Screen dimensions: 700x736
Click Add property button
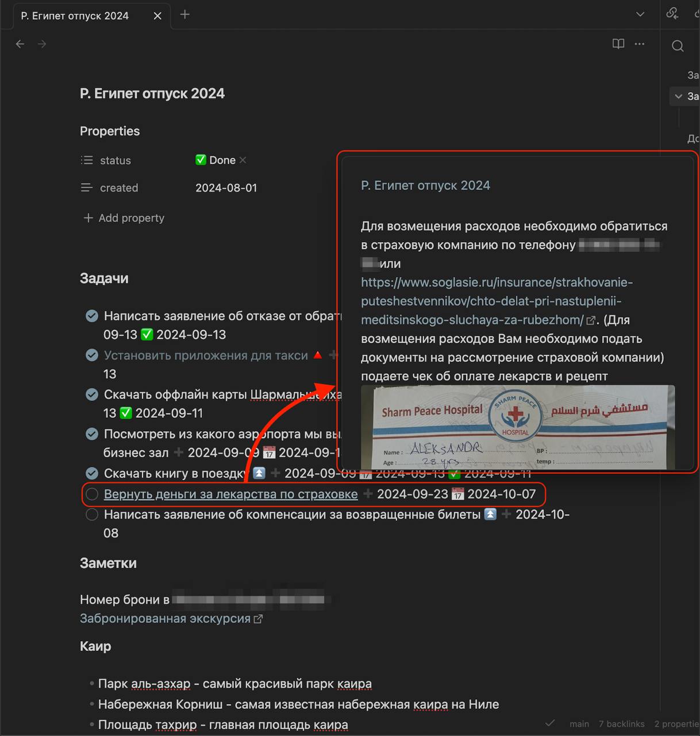coord(124,218)
